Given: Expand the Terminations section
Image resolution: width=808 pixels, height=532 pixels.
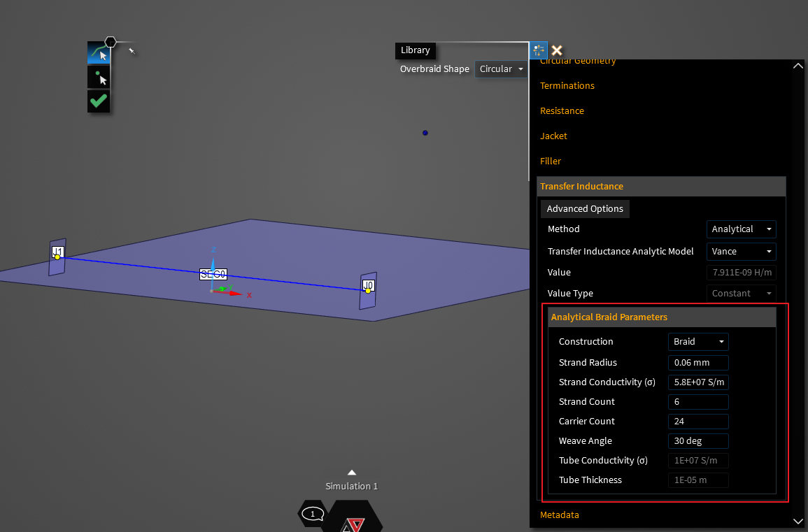Looking at the screenshot, I should click(x=567, y=86).
